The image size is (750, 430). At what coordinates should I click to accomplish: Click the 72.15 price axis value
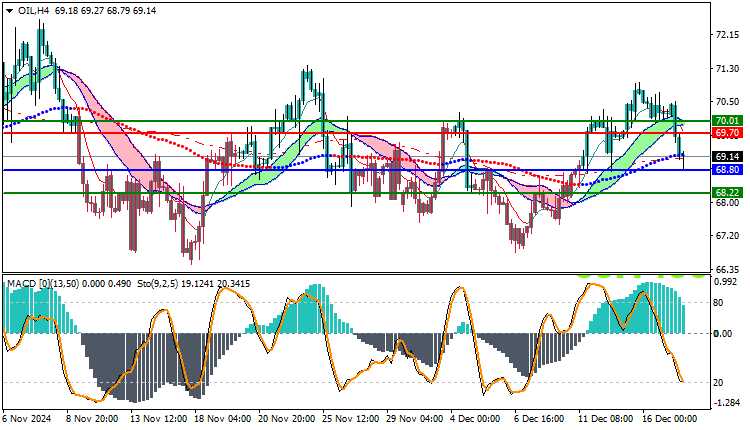(727, 35)
